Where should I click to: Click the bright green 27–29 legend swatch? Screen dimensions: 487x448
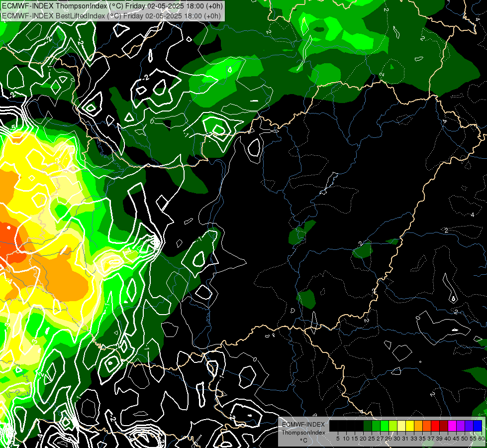pyautogui.click(x=385, y=426)
